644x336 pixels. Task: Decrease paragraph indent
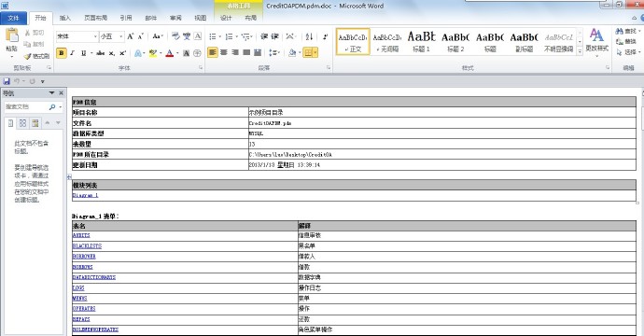(x=264, y=36)
